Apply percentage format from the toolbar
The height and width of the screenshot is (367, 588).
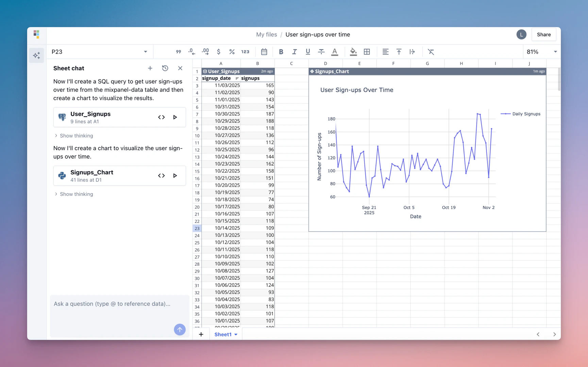tap(232, 52)
